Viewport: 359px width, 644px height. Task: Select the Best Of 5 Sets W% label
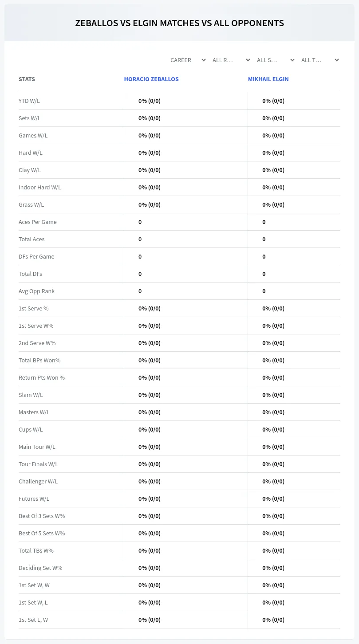tap(42, 533)
